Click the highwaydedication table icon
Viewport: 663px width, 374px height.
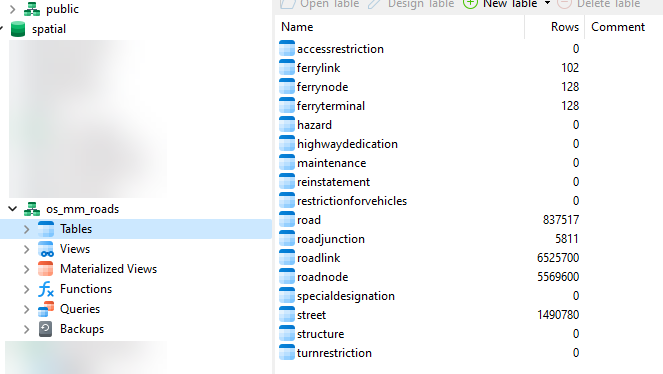(x=287, y=143)
